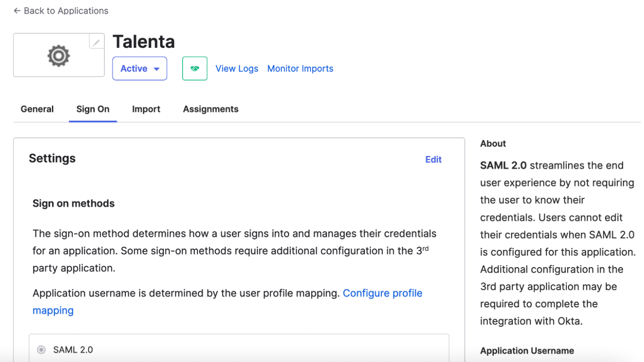The image size is (644, 362).
Task: Click Edit in the Settings panel
Action: [433, 160]
